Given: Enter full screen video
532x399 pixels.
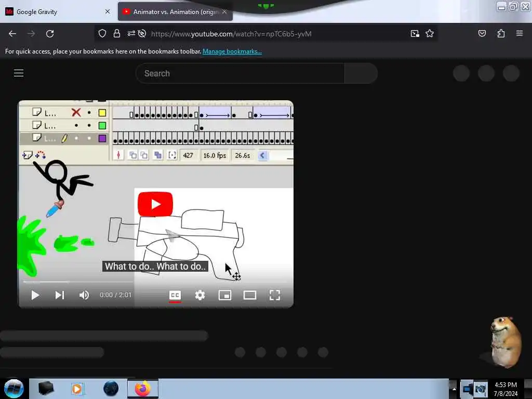Looking at the screenshot, I should 275,295.
